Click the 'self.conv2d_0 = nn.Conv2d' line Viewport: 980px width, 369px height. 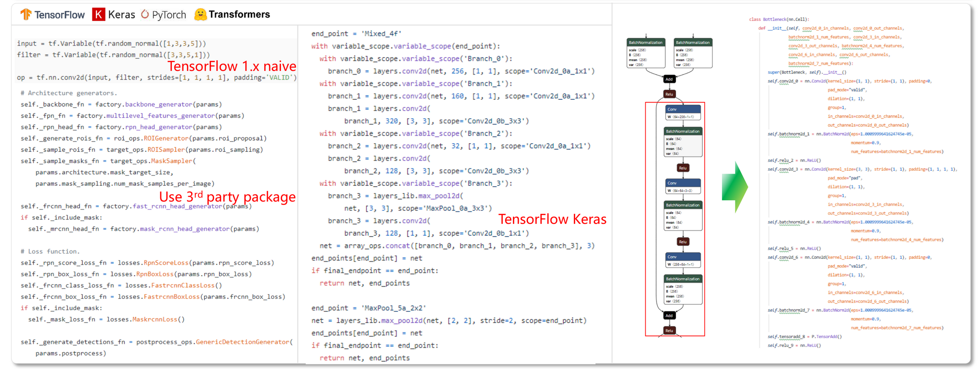coord(849,81)
